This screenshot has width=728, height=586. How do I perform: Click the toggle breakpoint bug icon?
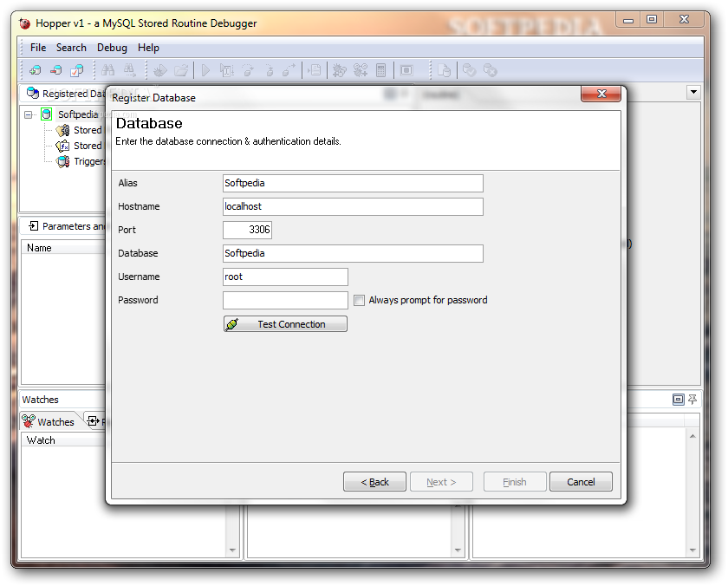[340, 70]
